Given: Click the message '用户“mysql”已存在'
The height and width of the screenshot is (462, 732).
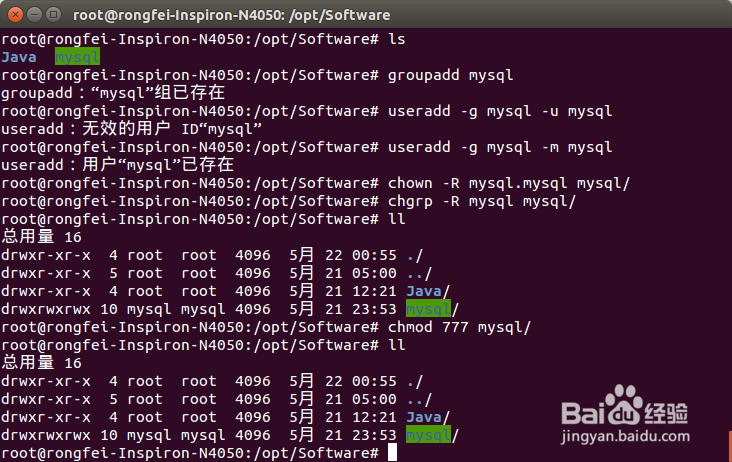Looking at the screenshot, I should (x=158, y=165).
